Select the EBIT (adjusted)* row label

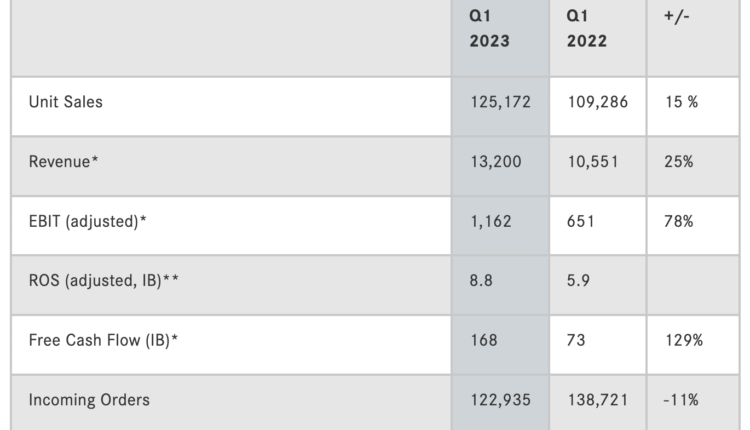click(88, 221)
